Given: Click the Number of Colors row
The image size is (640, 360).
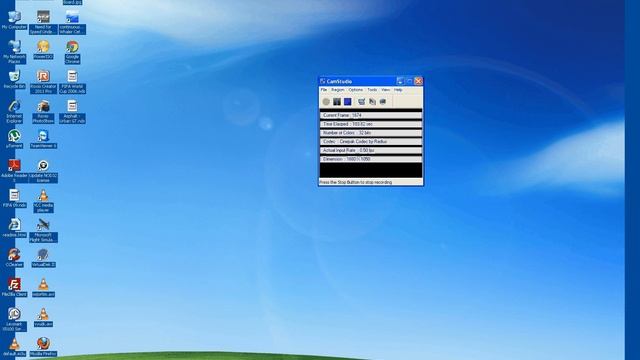Looking at the screenshot, I should [x=371, y=133].
